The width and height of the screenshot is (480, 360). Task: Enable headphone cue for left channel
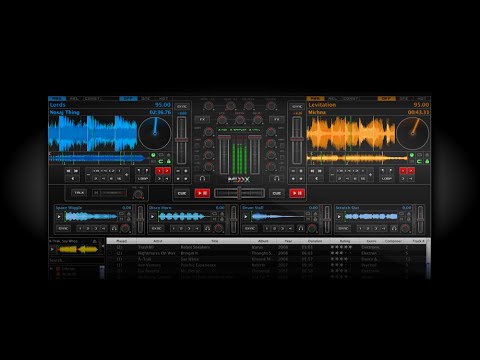click(202, 179)
